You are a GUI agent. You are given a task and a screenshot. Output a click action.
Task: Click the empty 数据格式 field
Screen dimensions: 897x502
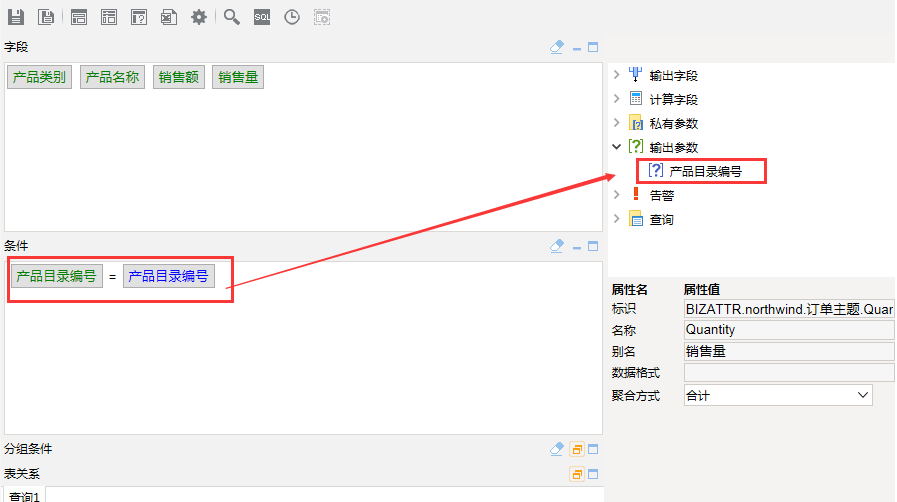[789, 373]
